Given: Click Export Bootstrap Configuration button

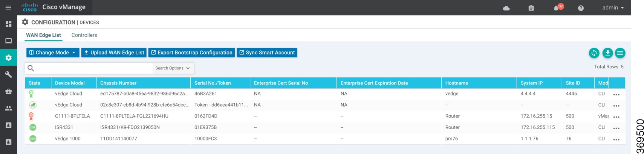Looking at the screenshot, I should click(x=191, y=53).
